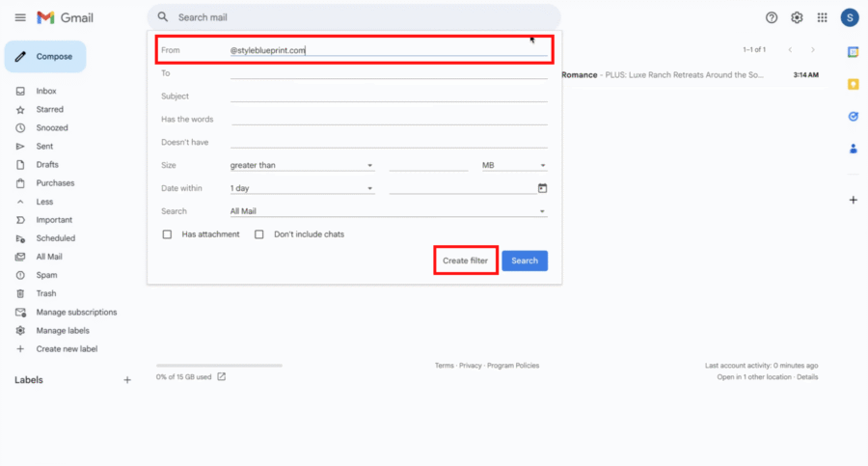Add a new label with plus icon
The height and width of the screenshot is (466, 868).
coord(127,380)
